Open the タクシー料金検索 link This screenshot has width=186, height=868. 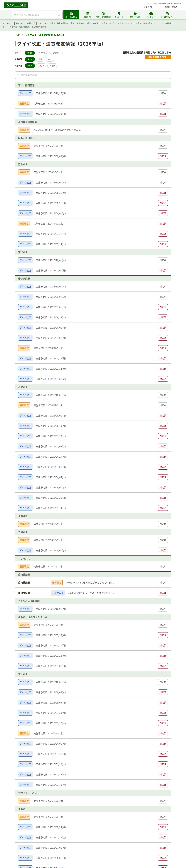click(10, 27)
